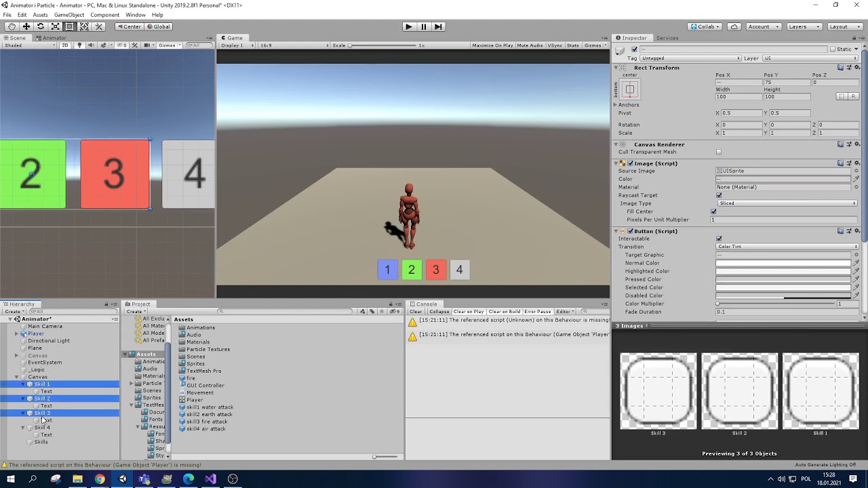This screenshot has height=488, width=868.
Task: Open Button script gear settings menu
Action: (x=857, y=231)
